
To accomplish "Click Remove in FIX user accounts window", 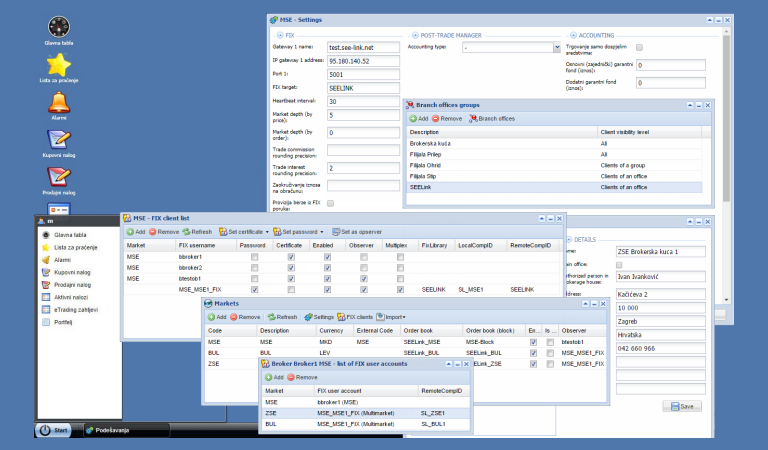I will (x=302, y=377).
